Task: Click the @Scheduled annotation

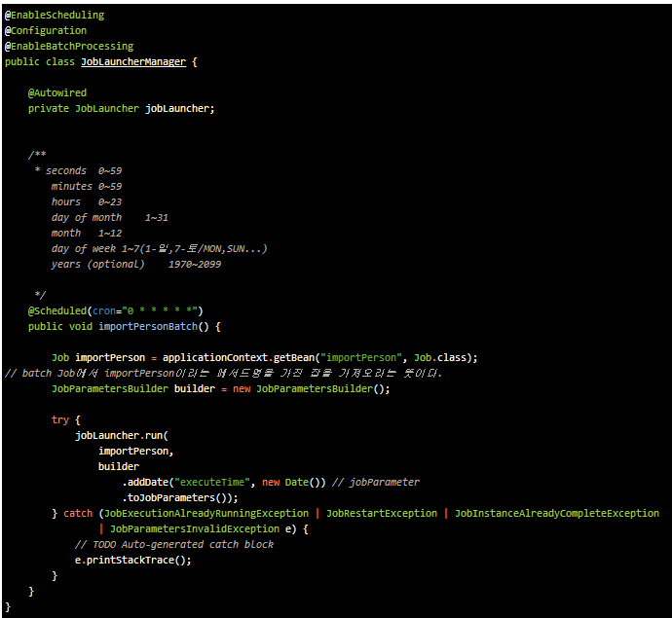Action: point(57,311)
